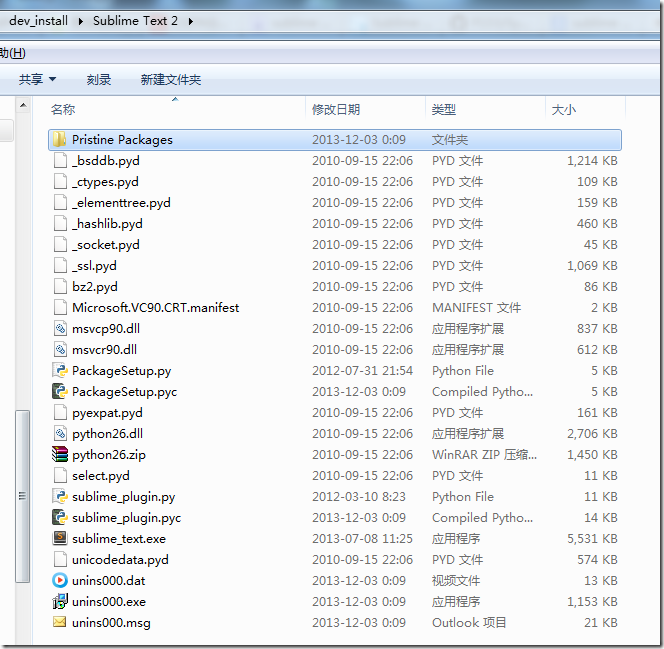This screenshot has height=649, width=664.
Task: Click the sublime_plugin.py Python icon
Action: tap(60, 496)
